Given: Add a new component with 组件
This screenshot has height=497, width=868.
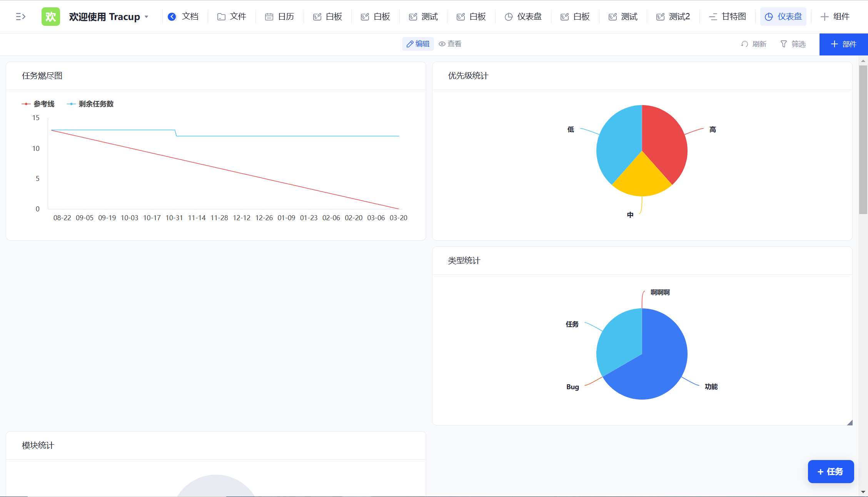Looking at the screenshot, I should [x=835, y=17].
